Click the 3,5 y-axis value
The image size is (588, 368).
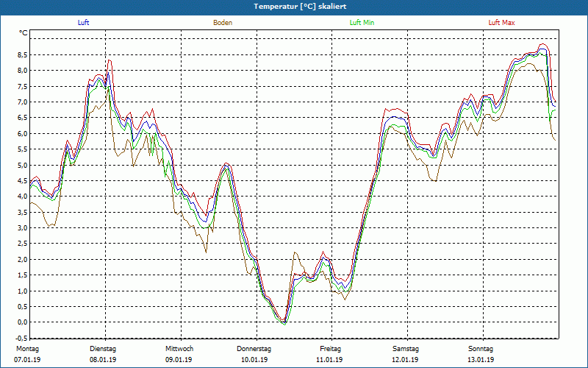pyautogui.click(x=22, y=213)
